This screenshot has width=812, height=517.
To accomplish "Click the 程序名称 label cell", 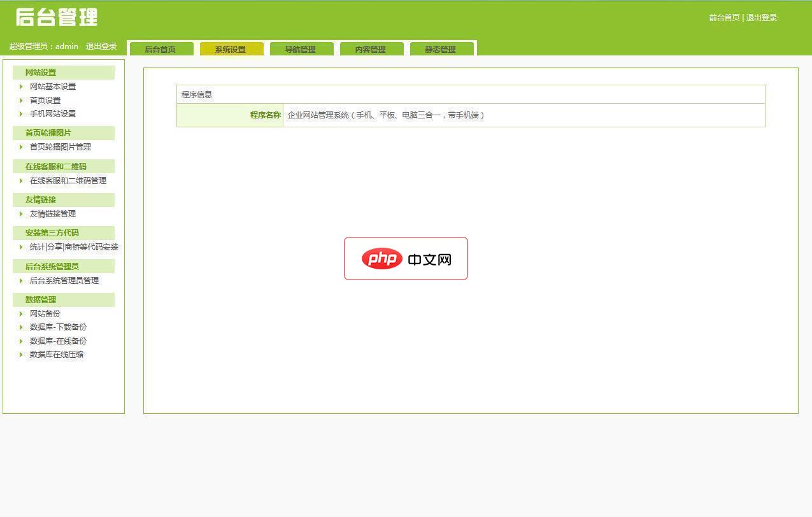I will pos(230,115).
